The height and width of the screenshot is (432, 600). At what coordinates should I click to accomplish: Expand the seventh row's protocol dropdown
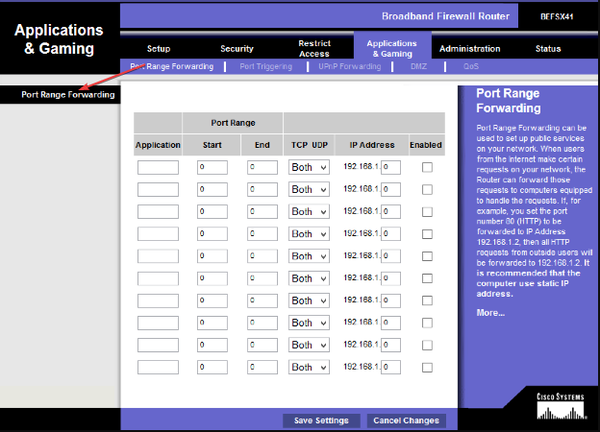pos(309,300)
